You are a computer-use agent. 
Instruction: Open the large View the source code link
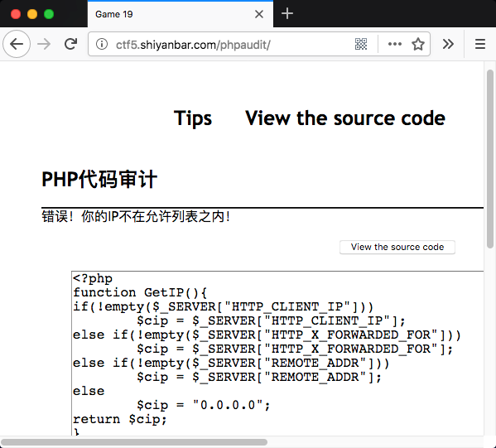345,118
